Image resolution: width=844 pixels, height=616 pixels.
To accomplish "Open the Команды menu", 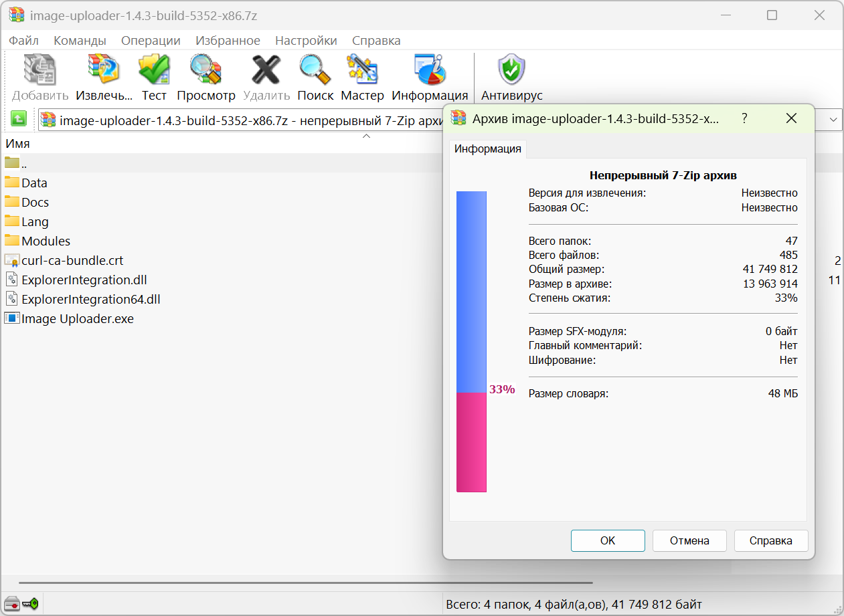I will [x=80, y=41].
